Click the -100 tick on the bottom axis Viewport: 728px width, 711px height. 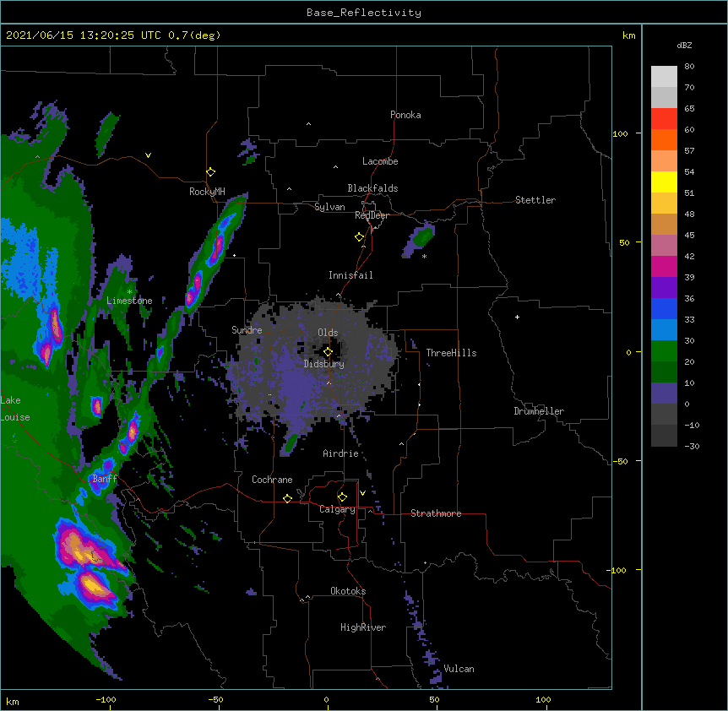[106, 699]
